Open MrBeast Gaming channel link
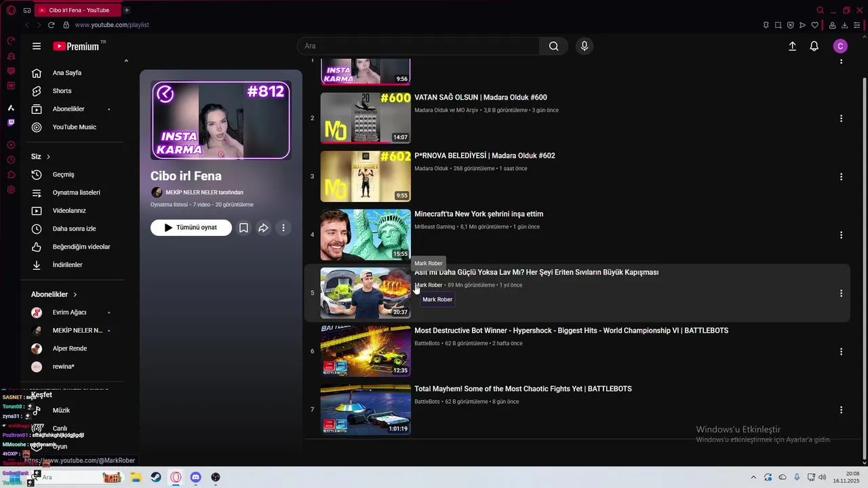 (x=435, y=227)
